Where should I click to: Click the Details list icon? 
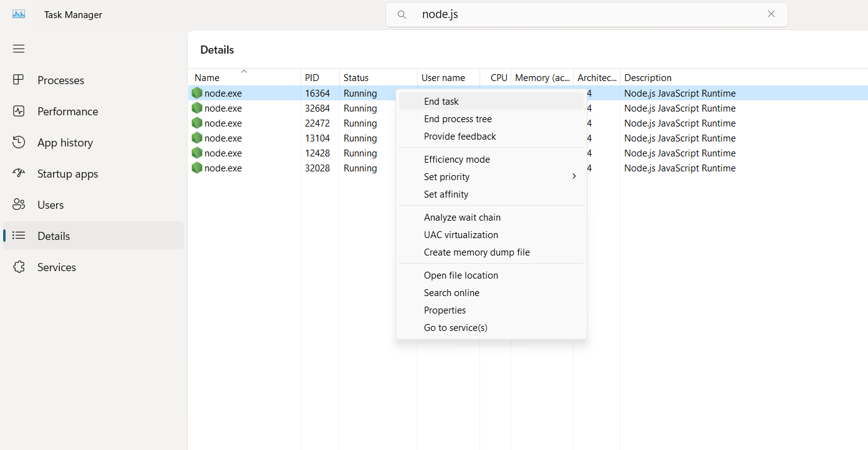[x=19, y=236]
